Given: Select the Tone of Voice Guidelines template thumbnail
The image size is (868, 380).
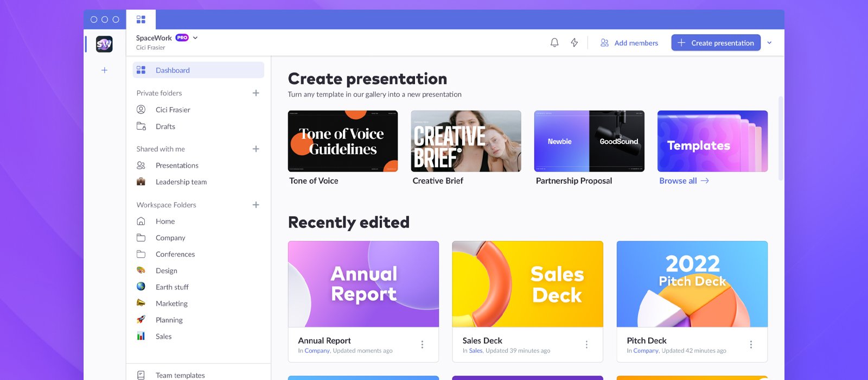Looking at the screenshot, I should (343, 141).
